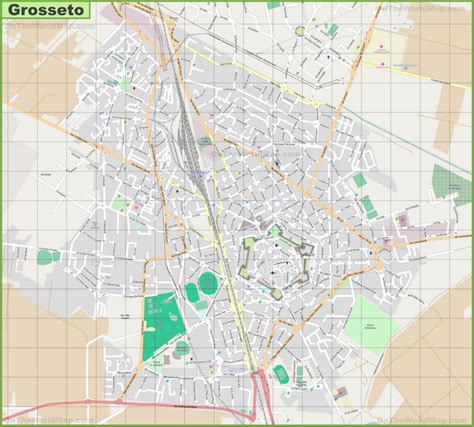Image resolution: width=474 pixels, height=427 pixels.
Task: Click the Grosseto title label
Action: tap(46, 10)
